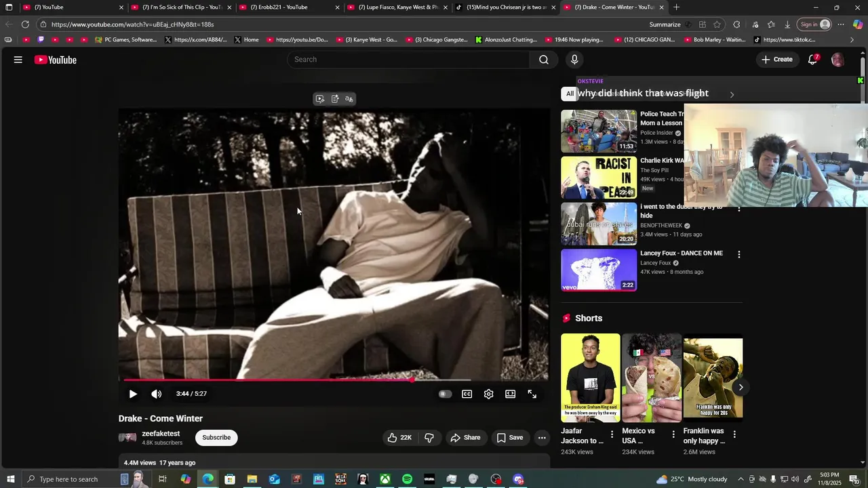Mute the video volume
The height and width of the screenshot is (488, 868).
156,394
